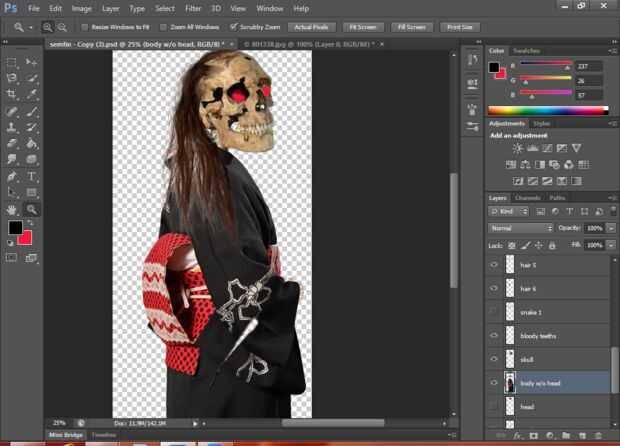This screenshot has height=446, width=620.
Task: Select the Move tool
Action: 31,62
